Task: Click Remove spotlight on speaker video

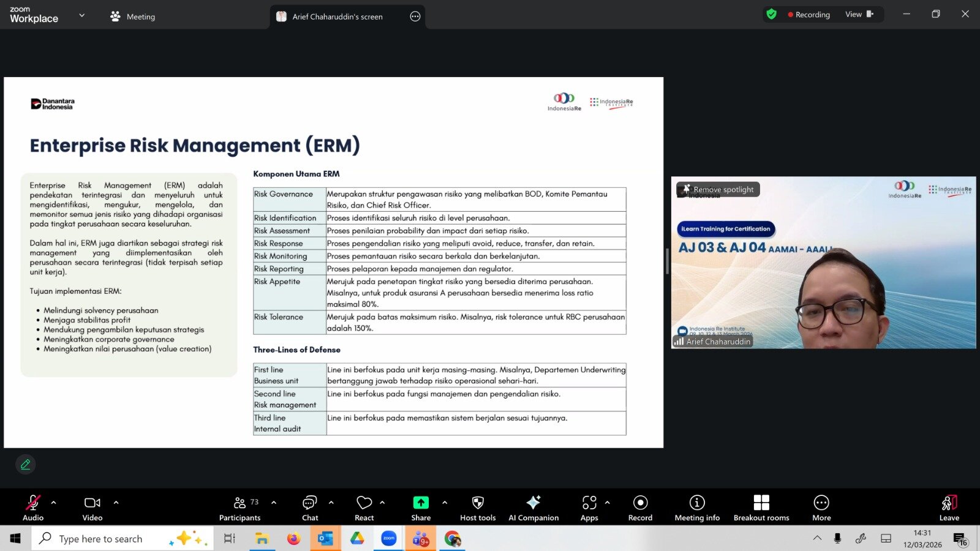Action: coord(718,190)
